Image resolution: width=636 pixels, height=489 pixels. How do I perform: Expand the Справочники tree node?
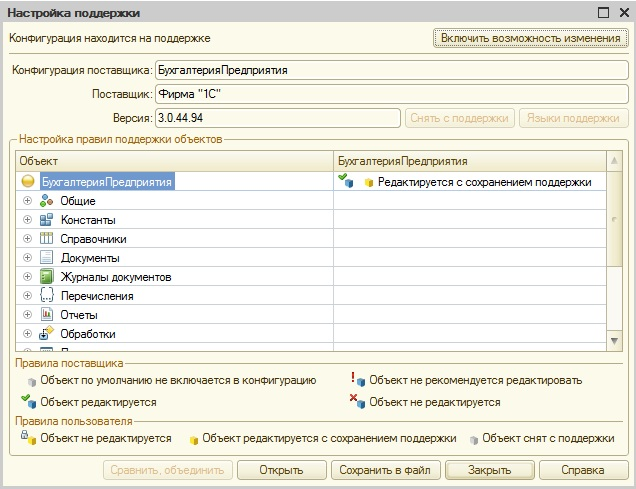tap(27, 239)
